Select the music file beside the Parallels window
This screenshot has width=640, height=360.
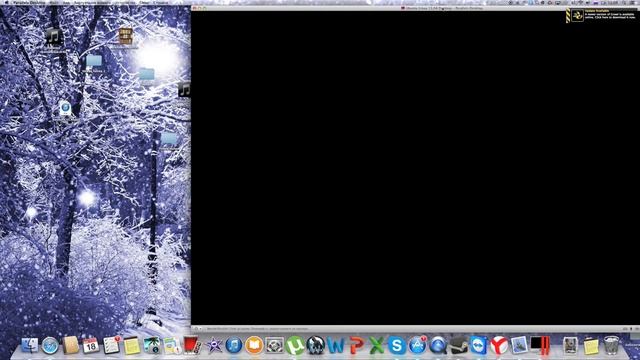[x=184, y=89]
